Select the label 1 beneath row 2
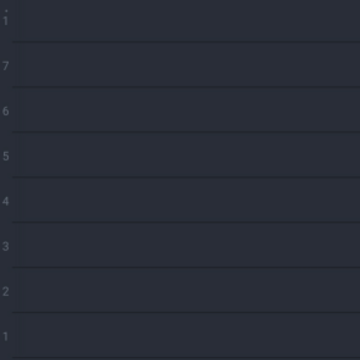Viewport: 360px width, 360px height. (x=5, y=337)
